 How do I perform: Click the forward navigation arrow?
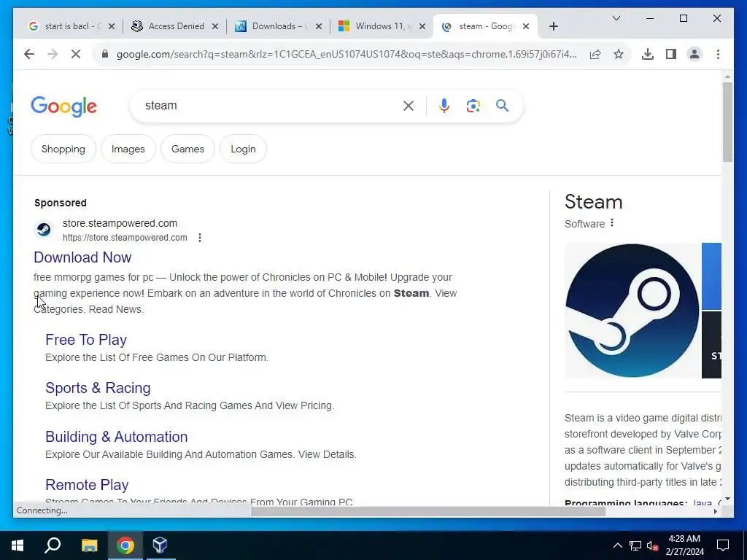tap(53, 54)
